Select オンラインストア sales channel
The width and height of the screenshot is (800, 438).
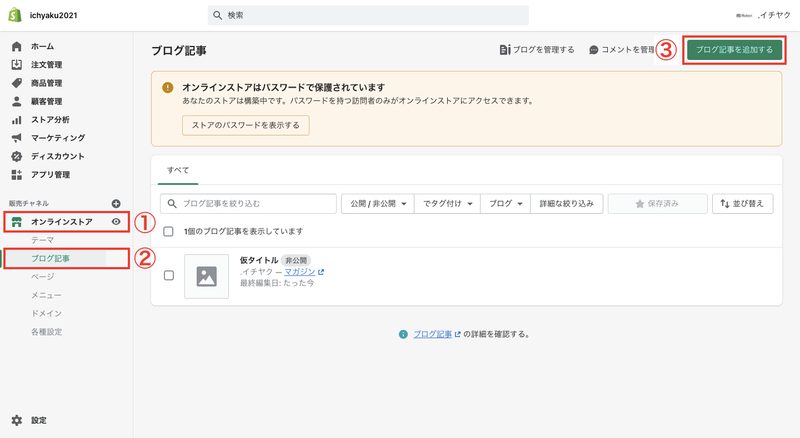tap(62, 222)
